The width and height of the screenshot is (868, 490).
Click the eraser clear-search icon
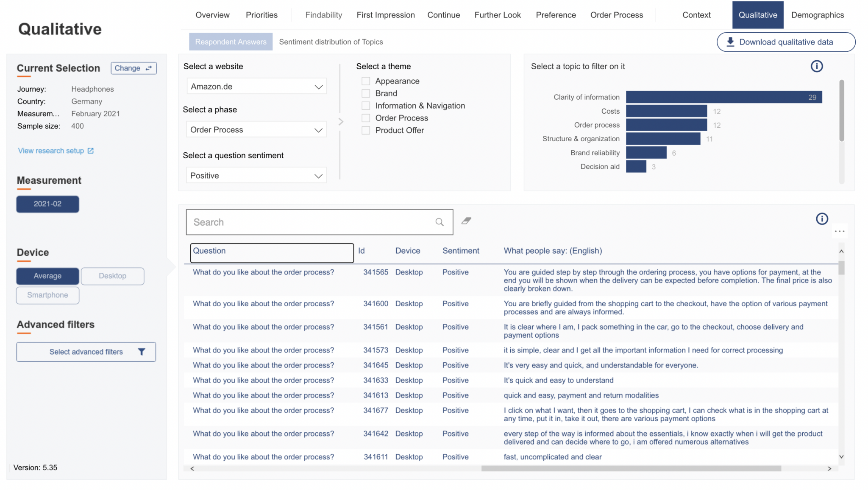click(x=466, y=221)
